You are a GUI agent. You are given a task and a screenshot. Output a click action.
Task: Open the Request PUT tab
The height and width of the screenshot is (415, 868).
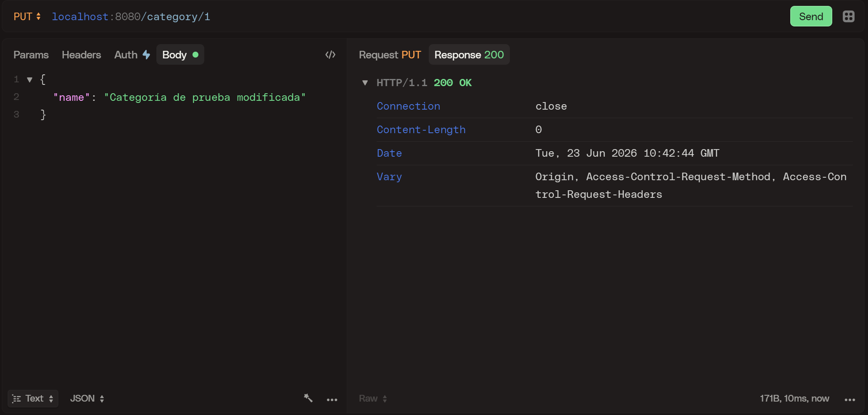pyautogui.click(x=390, y=55)
